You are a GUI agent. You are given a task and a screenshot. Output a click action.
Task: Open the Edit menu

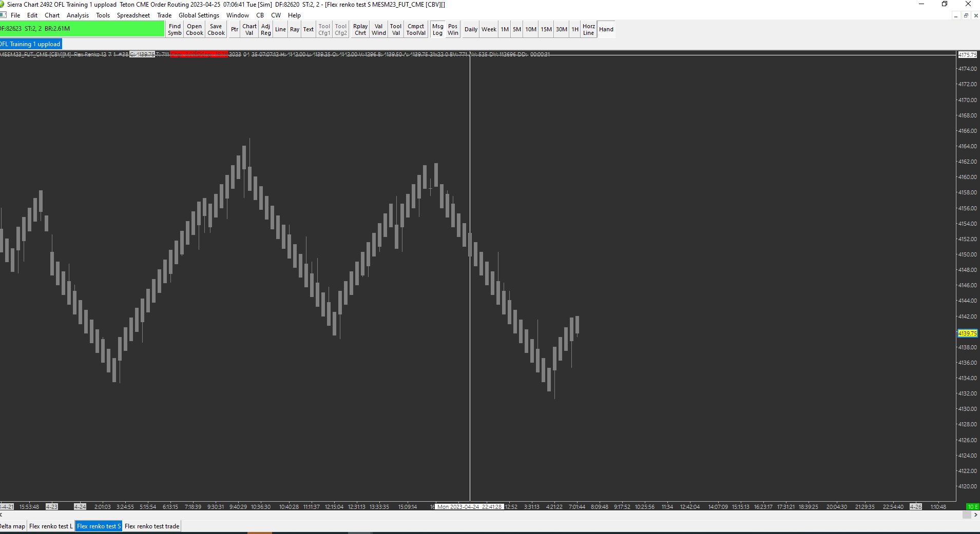coord(32,15)
